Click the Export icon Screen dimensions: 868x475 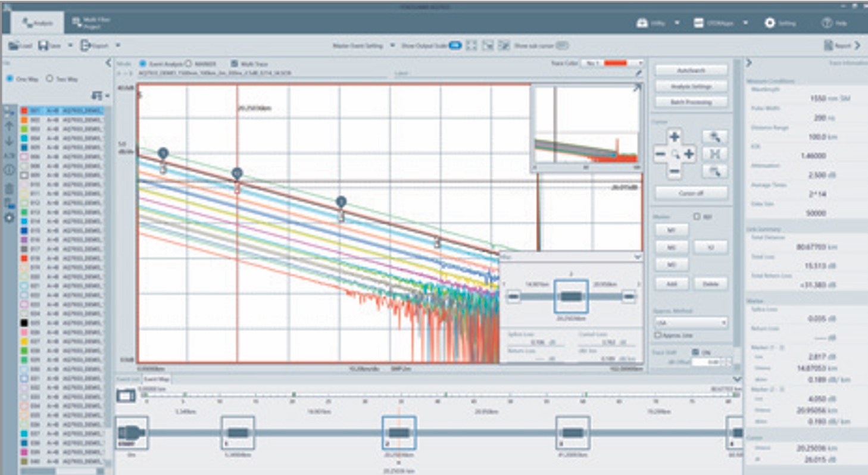click(86, 45)
